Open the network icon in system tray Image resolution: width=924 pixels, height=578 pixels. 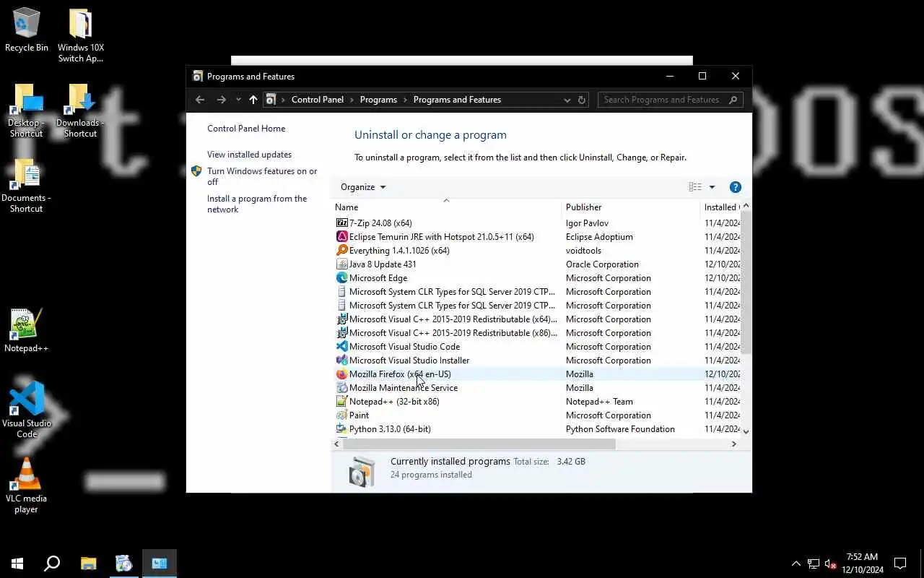click(814, 564)
